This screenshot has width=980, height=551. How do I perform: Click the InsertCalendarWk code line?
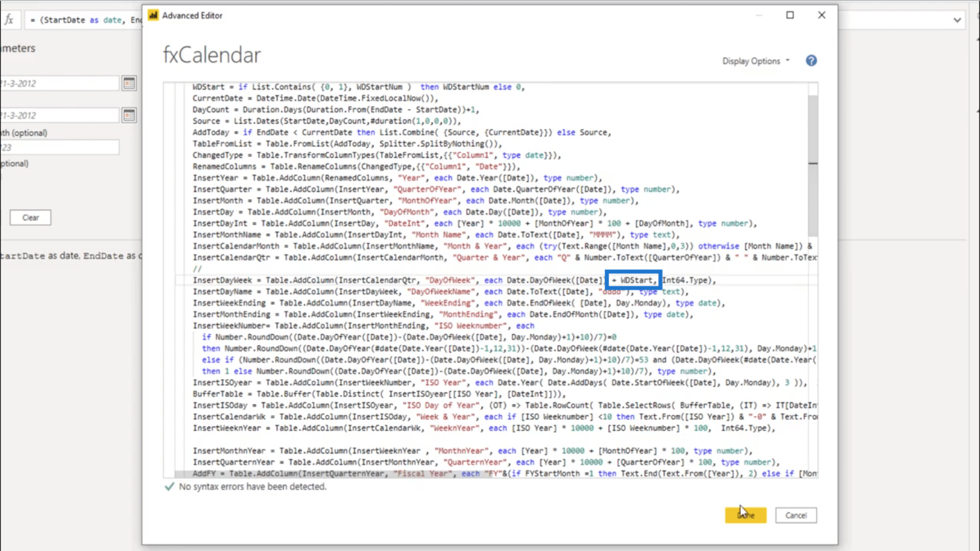(505, 417)
